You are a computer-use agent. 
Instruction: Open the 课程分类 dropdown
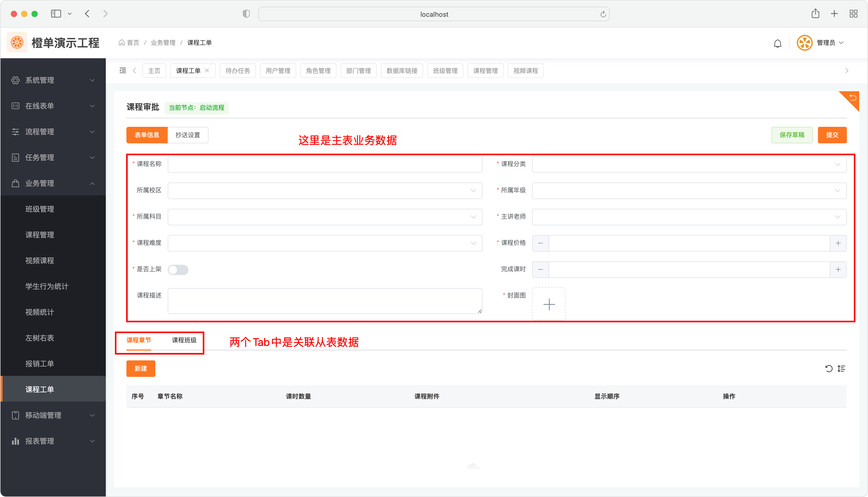[689, 164]
